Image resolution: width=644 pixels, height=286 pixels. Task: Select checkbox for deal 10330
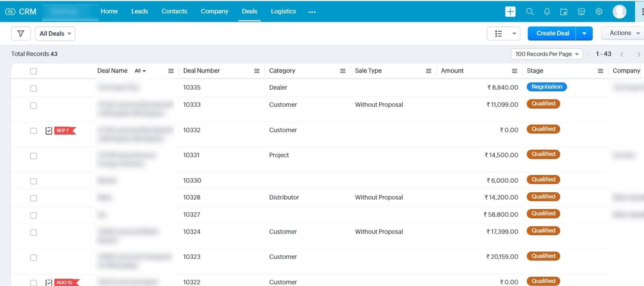point(33,181)
